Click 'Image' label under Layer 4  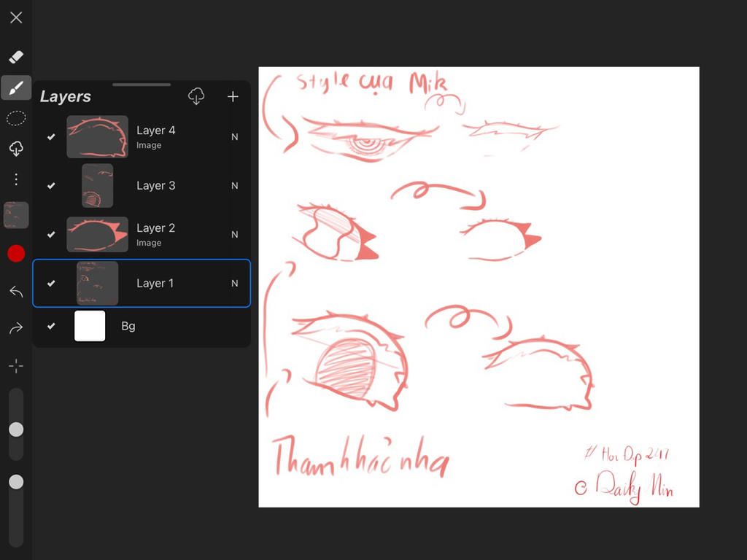(149, 145)
